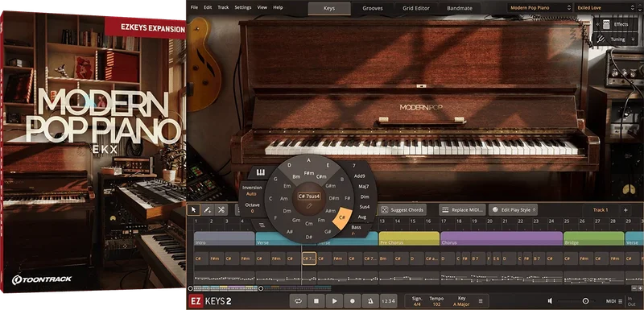The width and height of the screenshot is (644, 310).
Task: Select Track 1 tab
Action: (601, 210)
